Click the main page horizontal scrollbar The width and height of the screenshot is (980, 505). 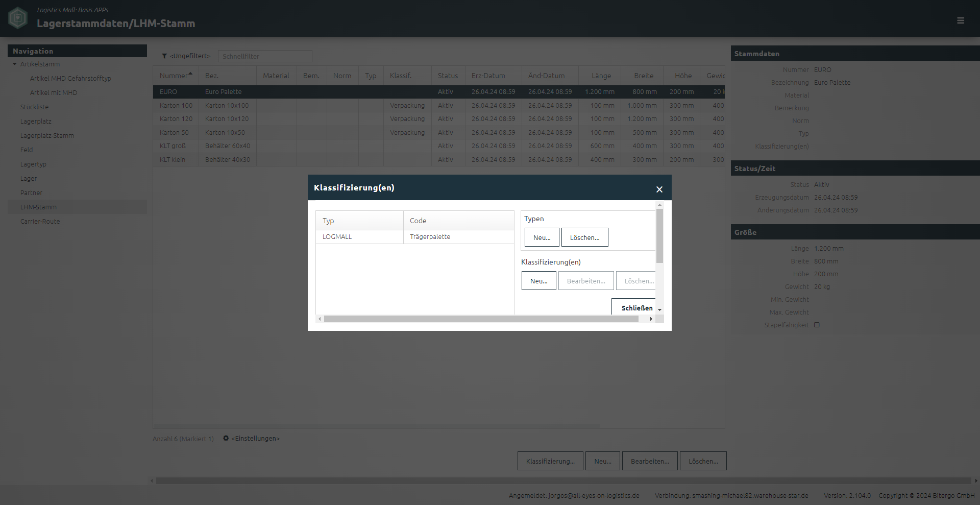coord(563,480)
